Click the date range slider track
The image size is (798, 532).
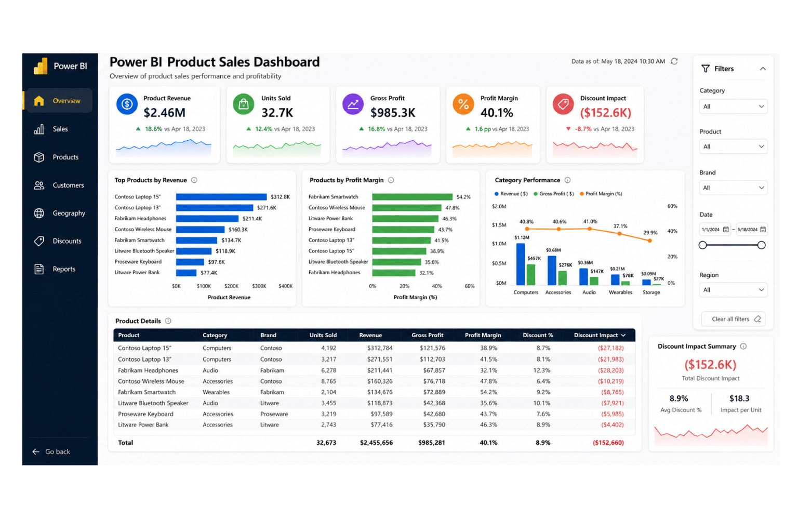click(732, 245)
